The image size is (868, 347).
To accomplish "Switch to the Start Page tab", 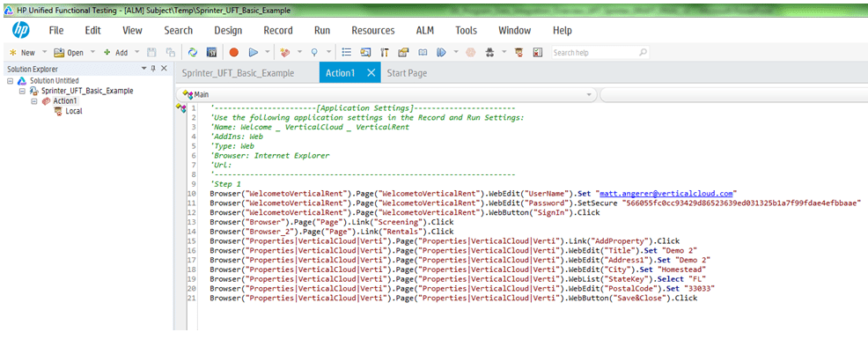I will click(407, 73).
